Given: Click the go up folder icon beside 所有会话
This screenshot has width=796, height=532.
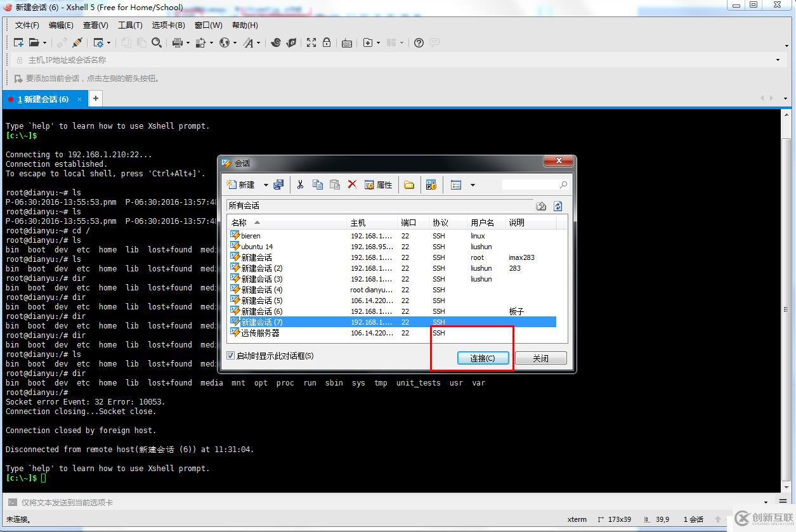Looking at the screenshot, I should (x=541, y=206).
